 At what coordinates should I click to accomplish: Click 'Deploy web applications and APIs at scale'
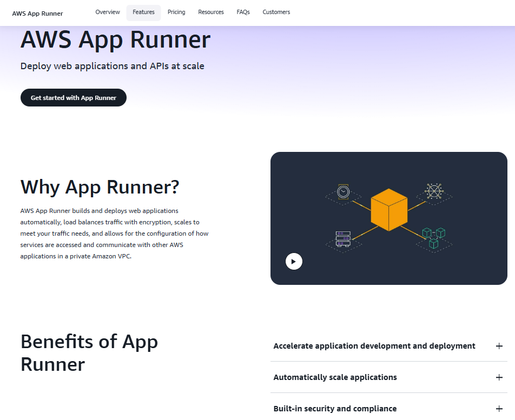pos(113,66)
